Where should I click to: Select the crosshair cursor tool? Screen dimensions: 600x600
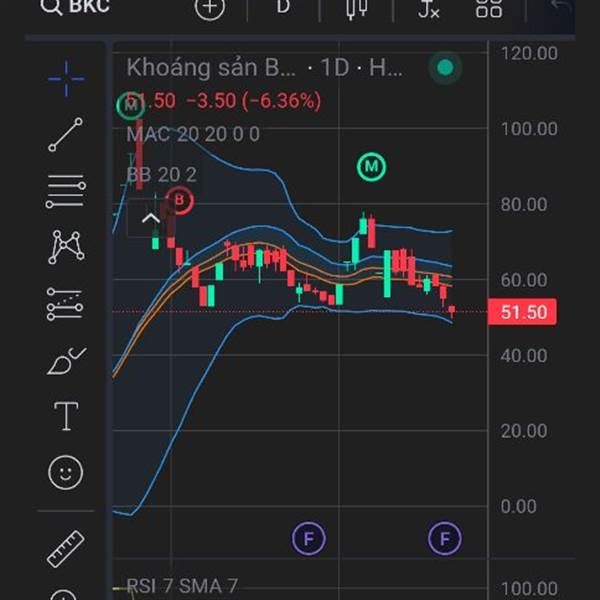(x=66, y=79)
